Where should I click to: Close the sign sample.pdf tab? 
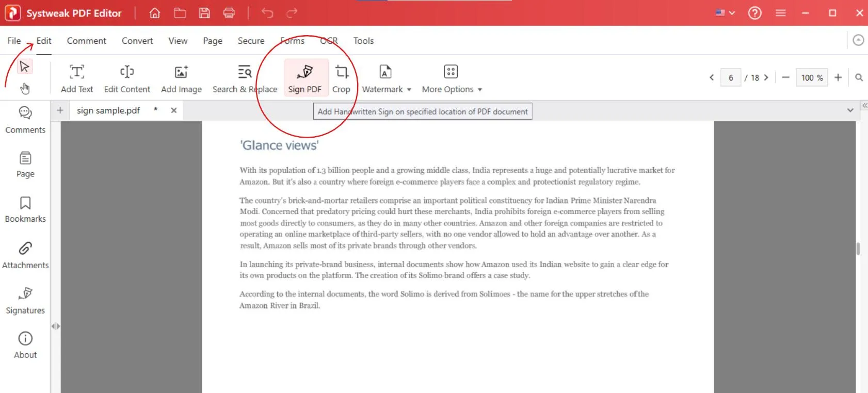click(x=174, y=110)
